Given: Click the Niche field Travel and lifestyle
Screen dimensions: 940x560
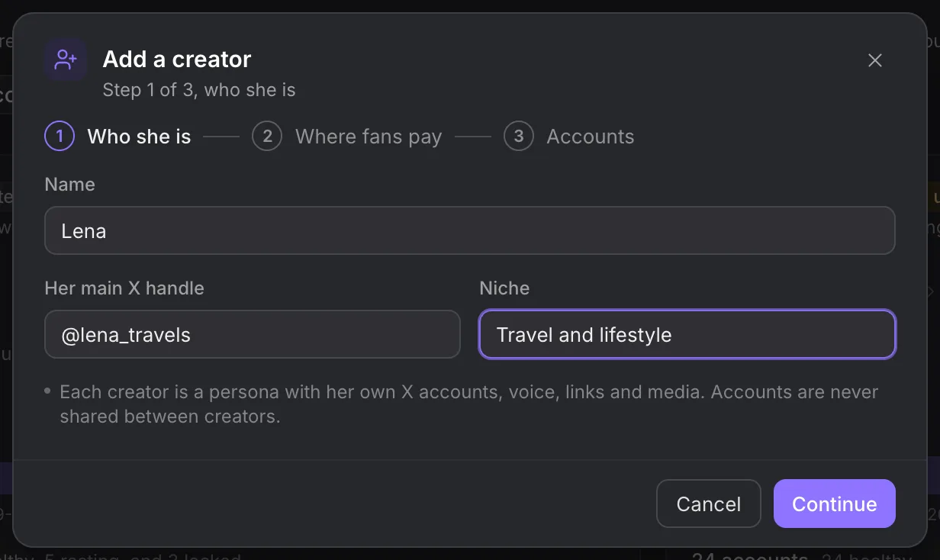Looking at the screenshot, I should click(687, 334).
